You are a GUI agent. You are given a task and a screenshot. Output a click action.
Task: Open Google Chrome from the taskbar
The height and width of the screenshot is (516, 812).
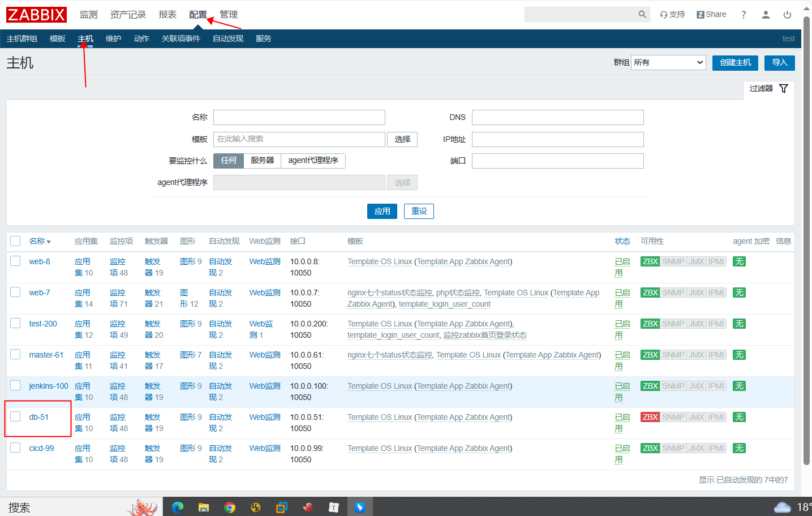point(230,508)
